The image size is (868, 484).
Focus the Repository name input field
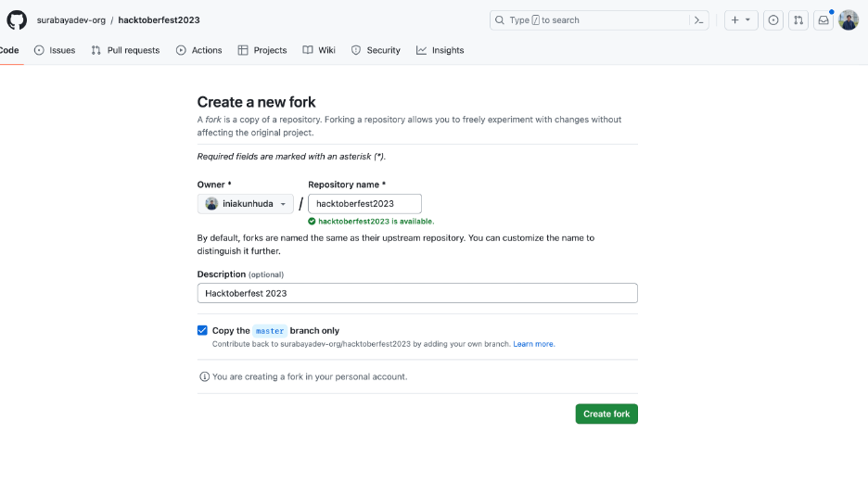(x=364, y=204)
